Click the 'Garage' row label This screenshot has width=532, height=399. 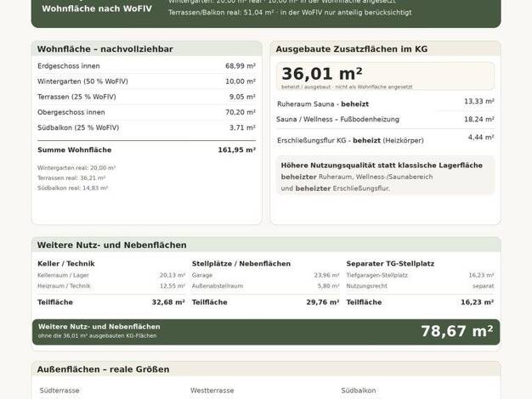click(x=202, y=275)
